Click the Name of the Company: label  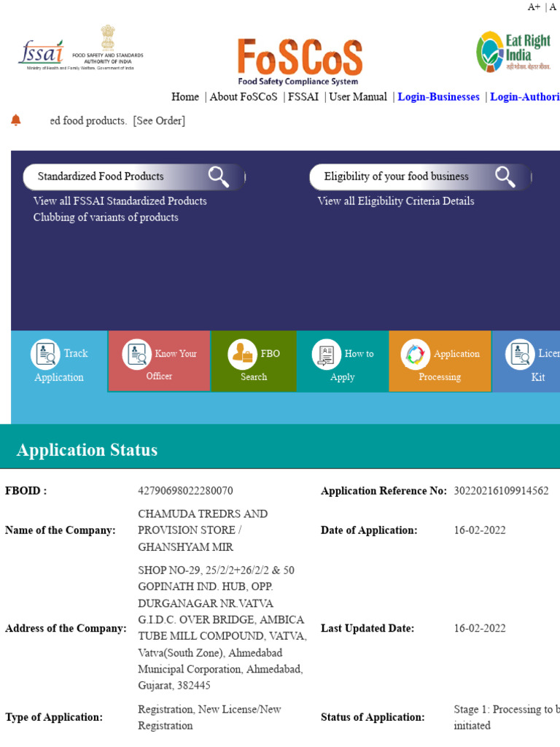(60, 530)
